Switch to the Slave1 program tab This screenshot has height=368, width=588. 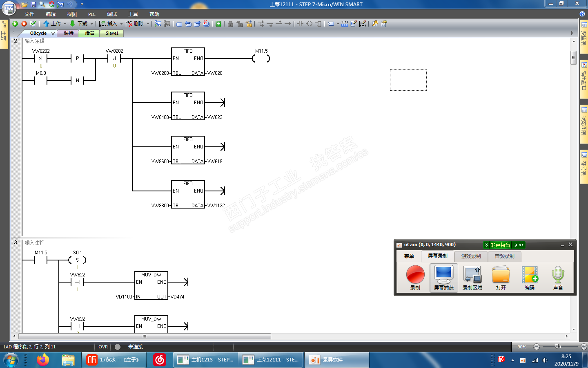[112, 33]
